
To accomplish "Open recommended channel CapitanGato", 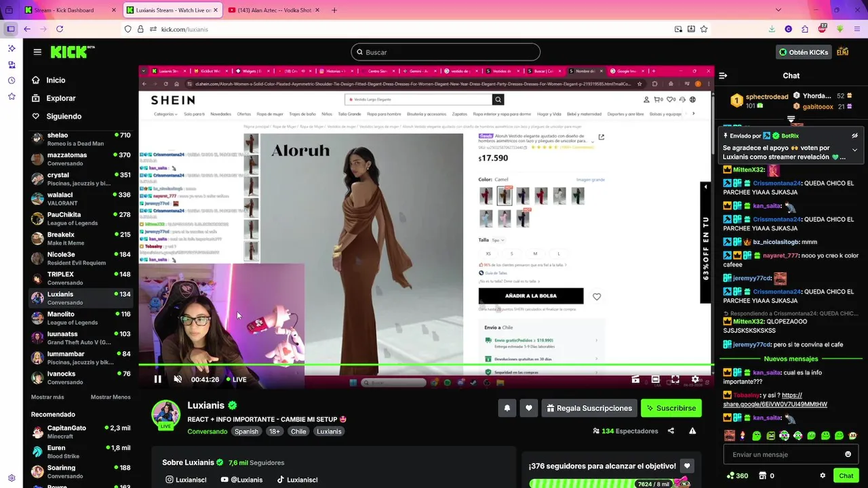I will [x=81, y=432].
